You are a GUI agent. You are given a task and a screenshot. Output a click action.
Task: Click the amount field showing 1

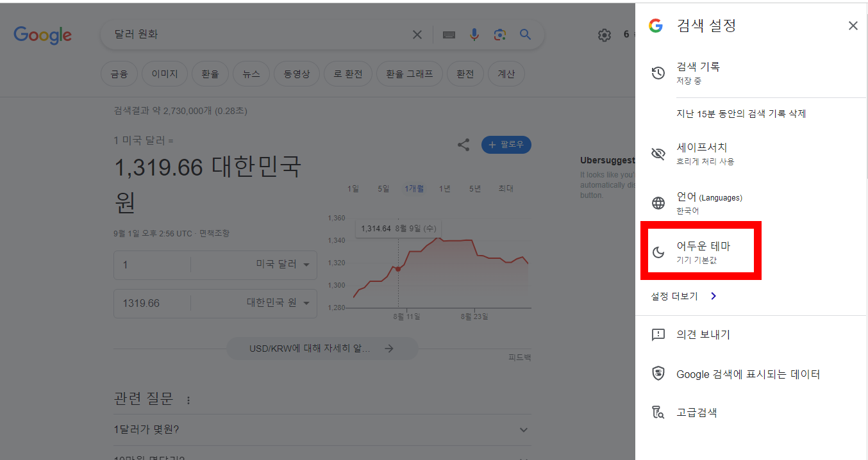click(x=153, y=265)
